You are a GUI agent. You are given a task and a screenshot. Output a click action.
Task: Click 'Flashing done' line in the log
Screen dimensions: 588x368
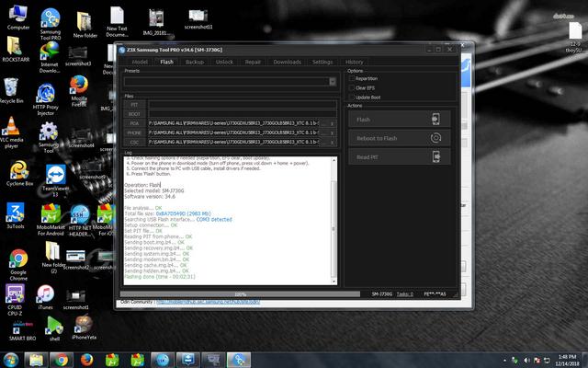point(160,277)
